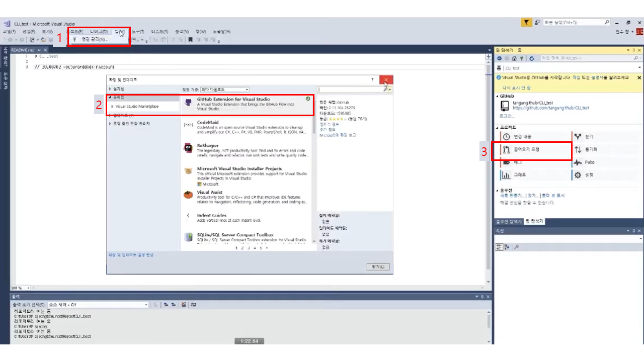This screenshot has height=362, width=644.
Task: Click the feedback icon beside Quick Launch
Action: pos(537,23)
